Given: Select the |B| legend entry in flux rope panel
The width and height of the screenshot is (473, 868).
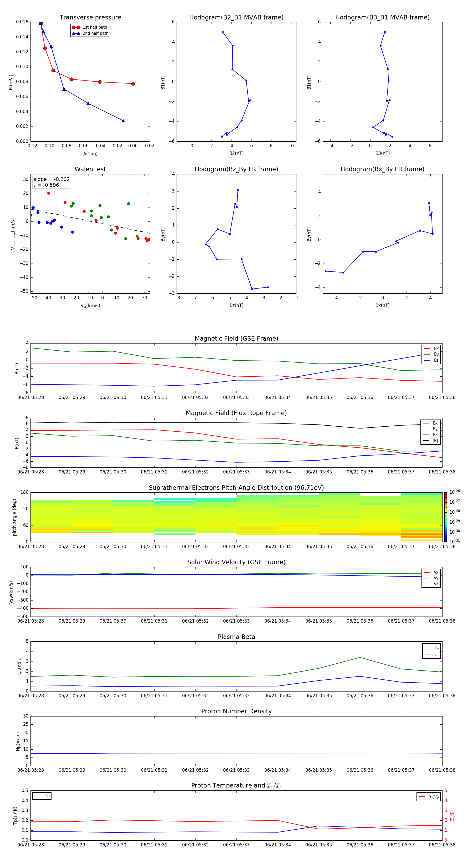Looking at the screenshot, I should pyautogui.click(x=431, y=441).
